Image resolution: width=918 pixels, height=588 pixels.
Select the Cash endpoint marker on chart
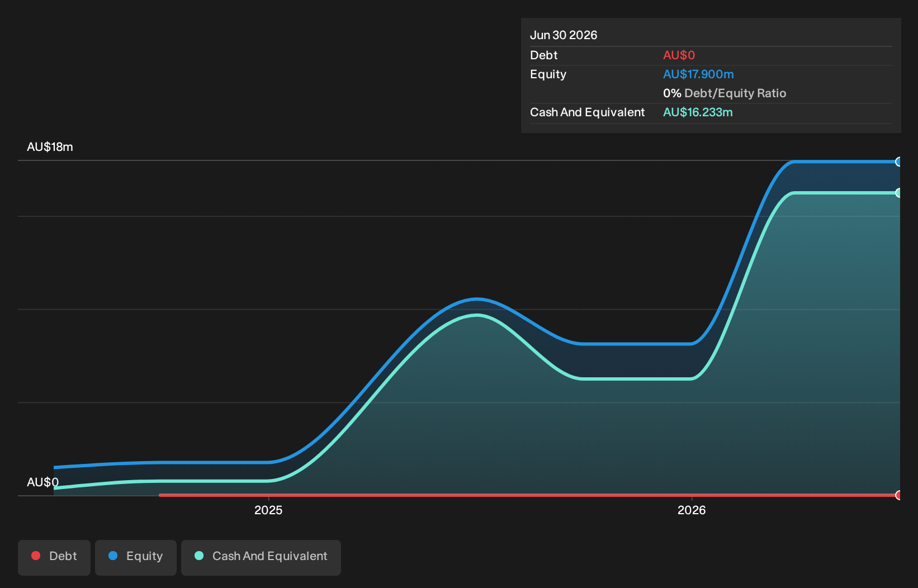click(898, 193)
